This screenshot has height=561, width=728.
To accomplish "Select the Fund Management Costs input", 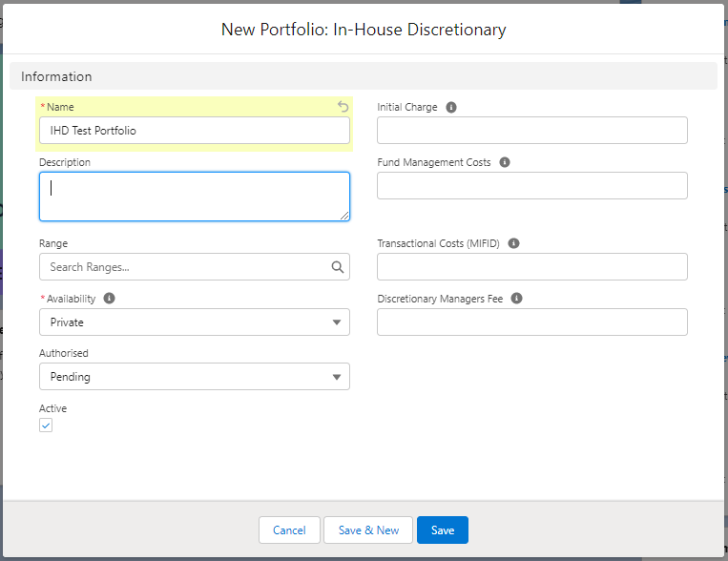I will coord(532,186).
